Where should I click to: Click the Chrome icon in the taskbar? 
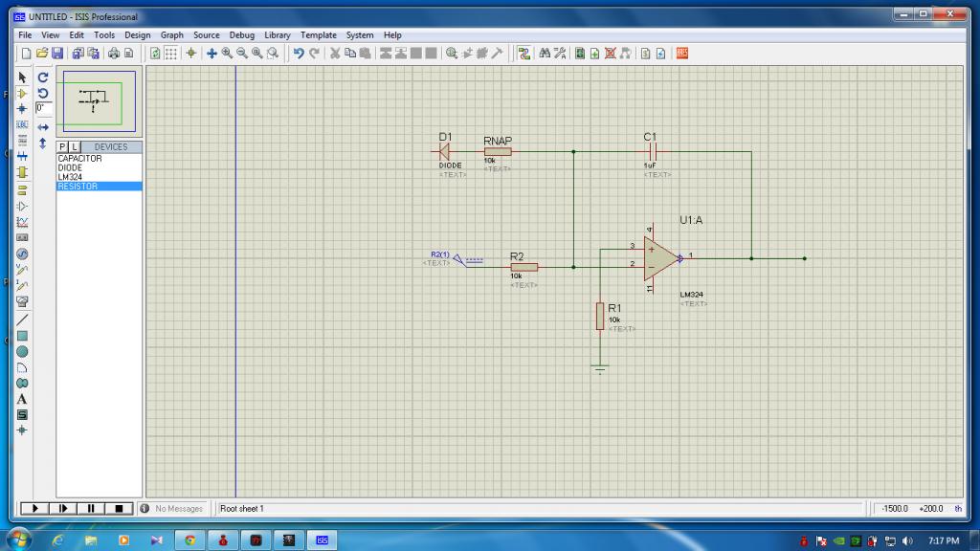point(190,540)
